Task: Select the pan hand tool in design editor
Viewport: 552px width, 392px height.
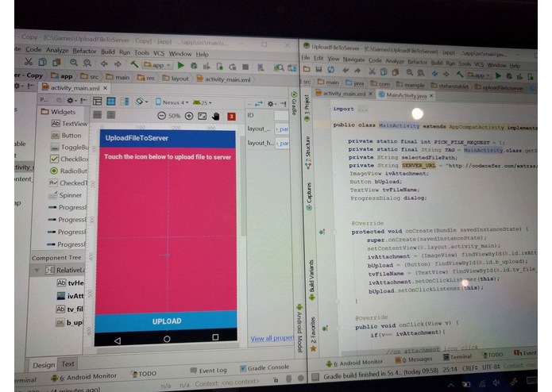Action: 216,116
